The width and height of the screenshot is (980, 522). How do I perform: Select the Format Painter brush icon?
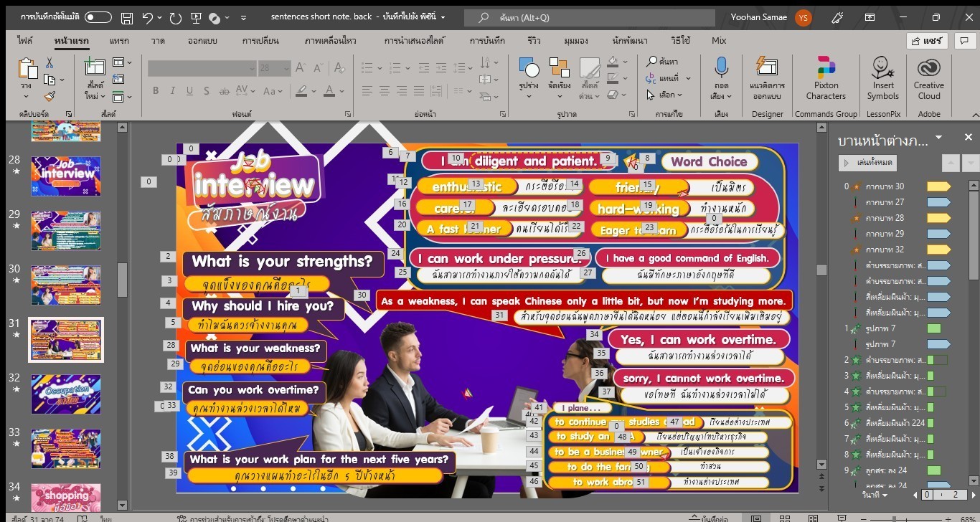[50, 96]
